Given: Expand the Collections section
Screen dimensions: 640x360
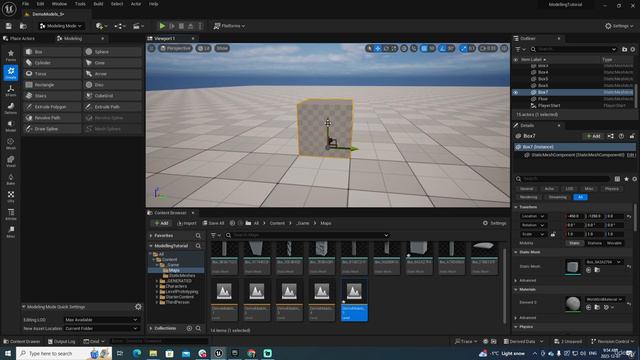Looking at the screenshot, I should pos(151,328).
